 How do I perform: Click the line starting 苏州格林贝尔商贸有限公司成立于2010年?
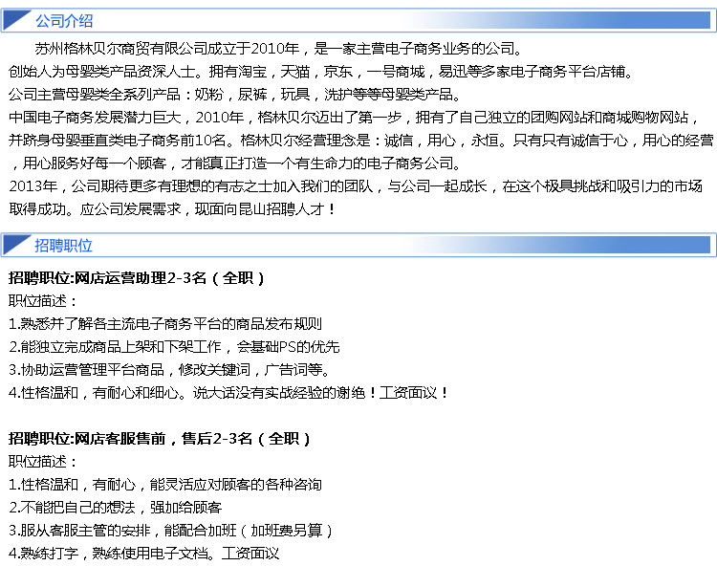(278, 49)
